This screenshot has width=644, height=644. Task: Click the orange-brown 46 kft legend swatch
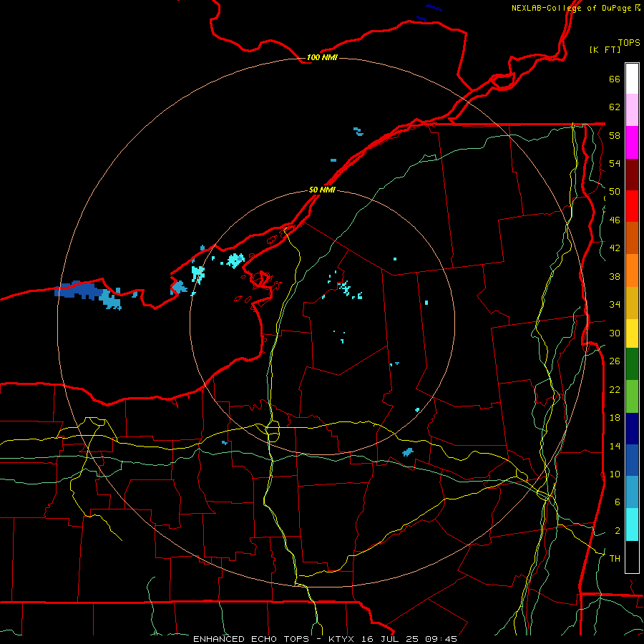632,238
